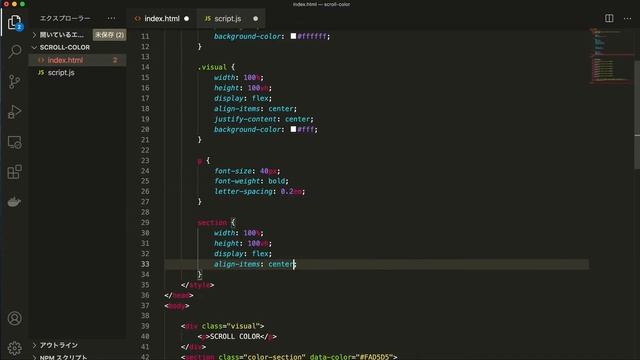The image size is (640, 360).
Task: Click the 未保存 (2) unsaved badge
Action: click(x=109, y=35)
